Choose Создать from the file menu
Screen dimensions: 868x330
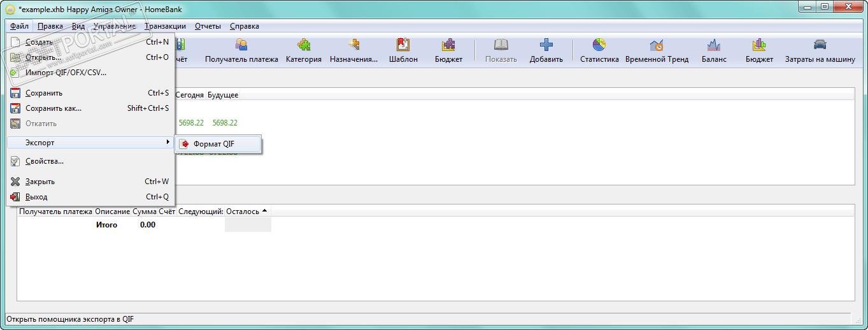[x=90, y=42]
